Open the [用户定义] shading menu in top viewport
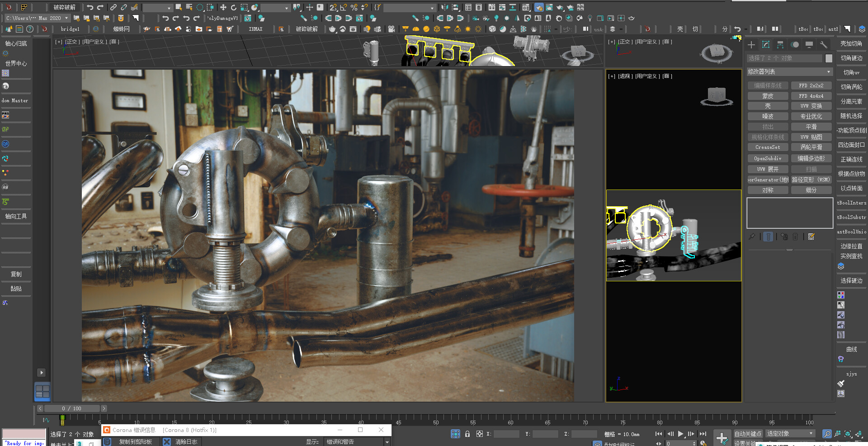Viewport: 868px width, 446px height. click(x=94, y=42)
